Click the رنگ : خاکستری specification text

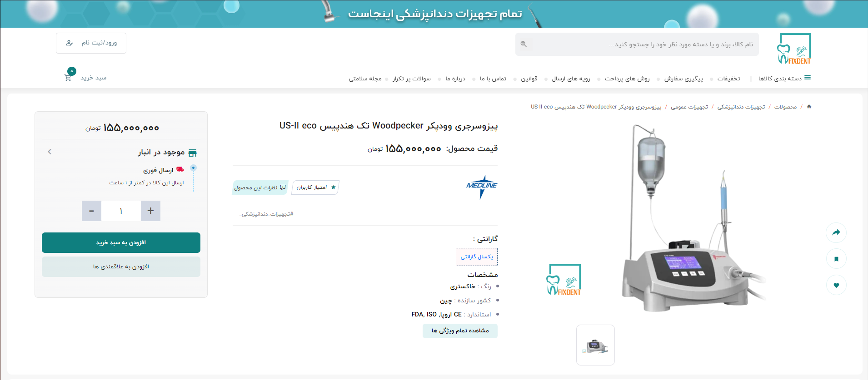coord(470,286)
